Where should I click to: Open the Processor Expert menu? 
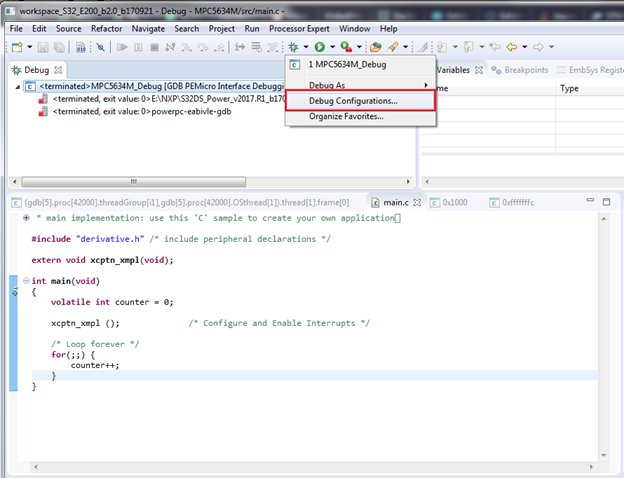pyautogui.click(x=299, y=29)
